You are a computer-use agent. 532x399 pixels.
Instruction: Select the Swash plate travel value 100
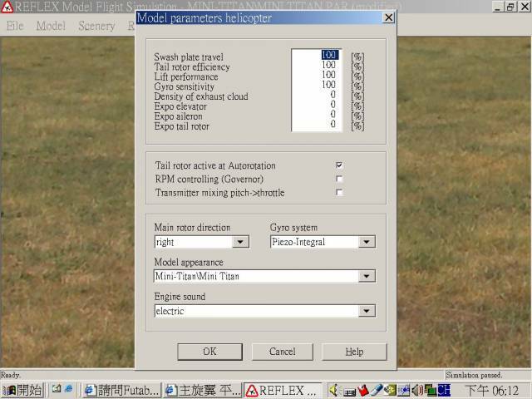pos(329,55)
